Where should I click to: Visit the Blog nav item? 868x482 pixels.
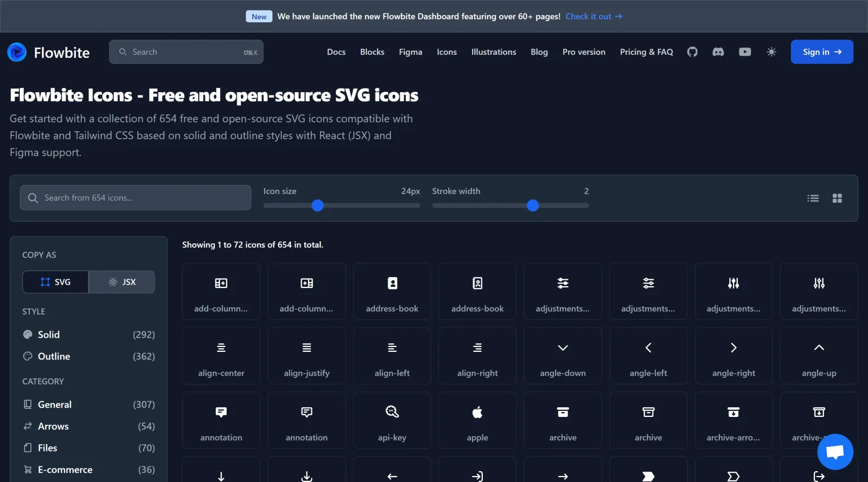[x=539, y=52]
